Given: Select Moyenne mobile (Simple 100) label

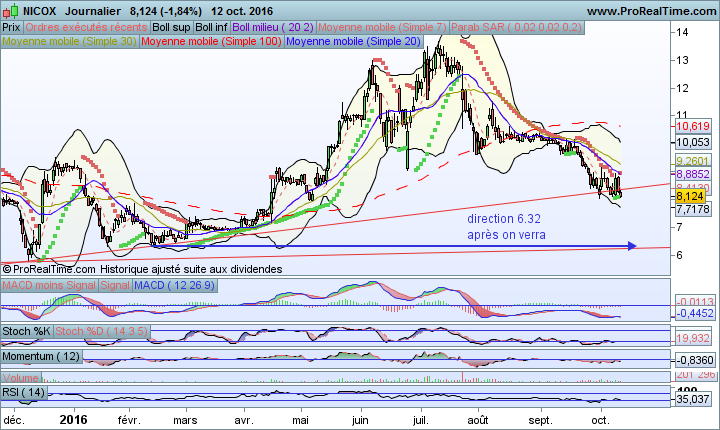Looking at the screenshot, I should click(x=211, y=41).
